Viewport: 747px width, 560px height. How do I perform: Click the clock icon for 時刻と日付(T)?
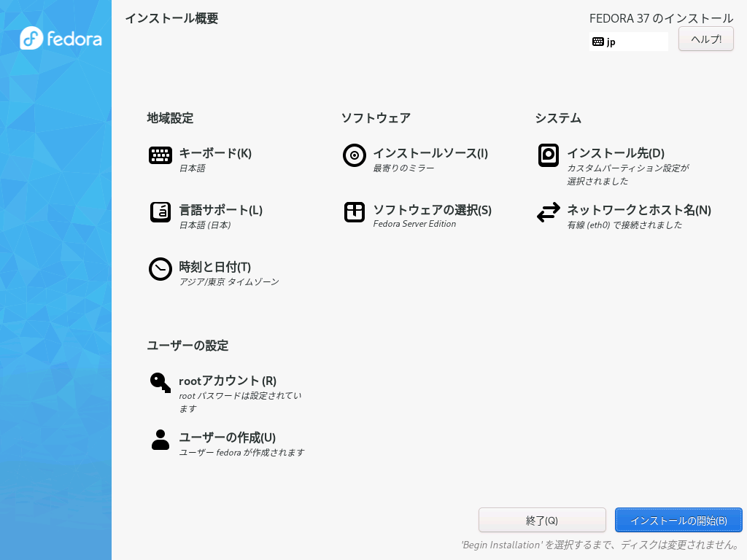tap(160, 269)
